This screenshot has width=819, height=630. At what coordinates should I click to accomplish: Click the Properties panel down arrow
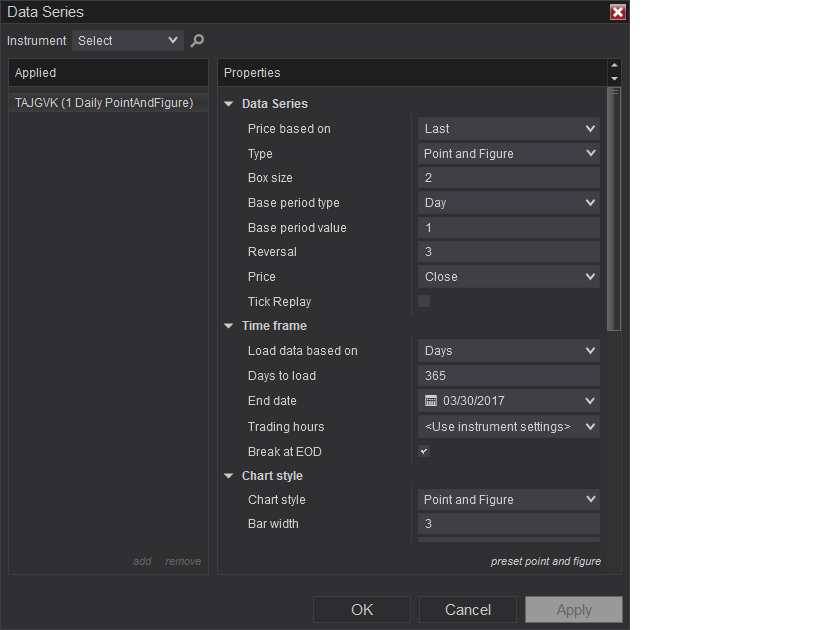click(614, 79)
